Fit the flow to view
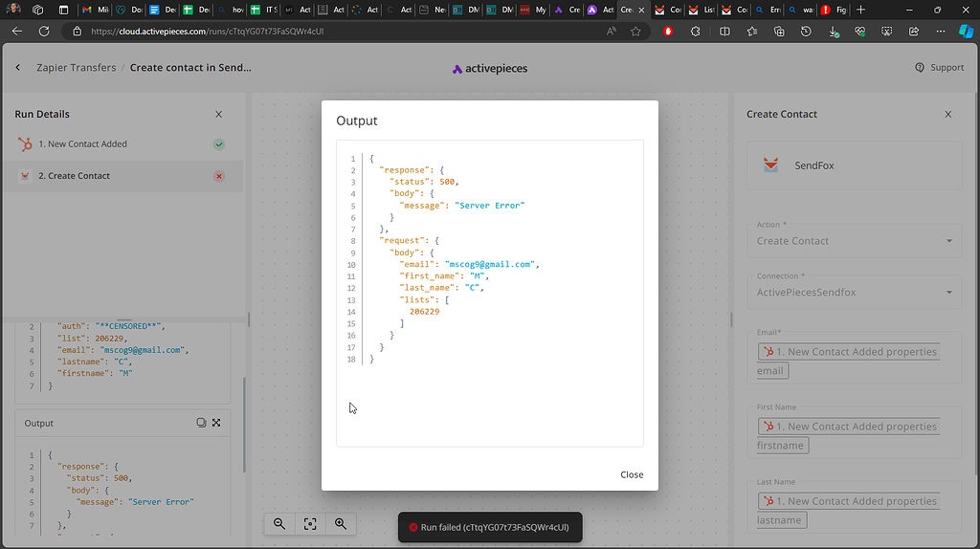Viewport: 980px width, 549px height. click(309, 523)
